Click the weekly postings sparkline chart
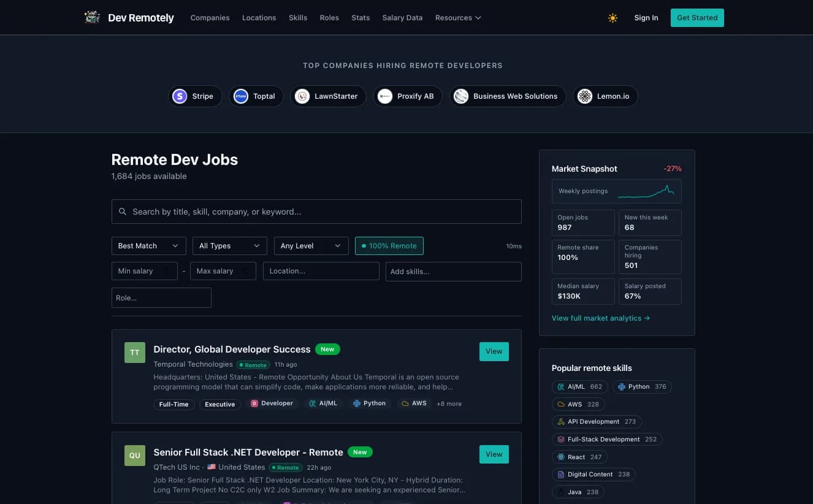Viewport: 813px width, 504px height. (x=646, y=191)
